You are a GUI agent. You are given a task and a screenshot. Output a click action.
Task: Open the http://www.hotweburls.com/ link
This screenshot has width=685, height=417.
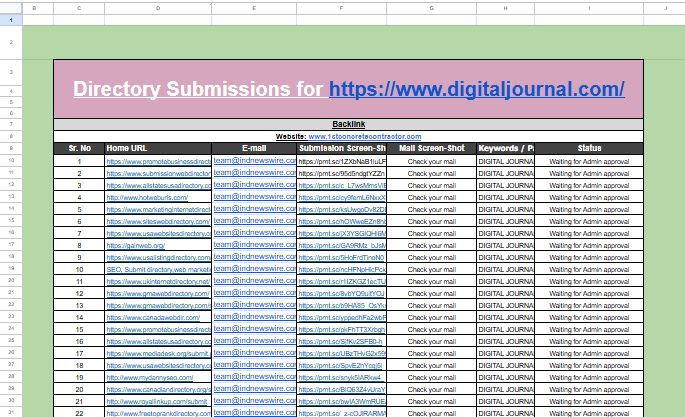click(147, 198)
